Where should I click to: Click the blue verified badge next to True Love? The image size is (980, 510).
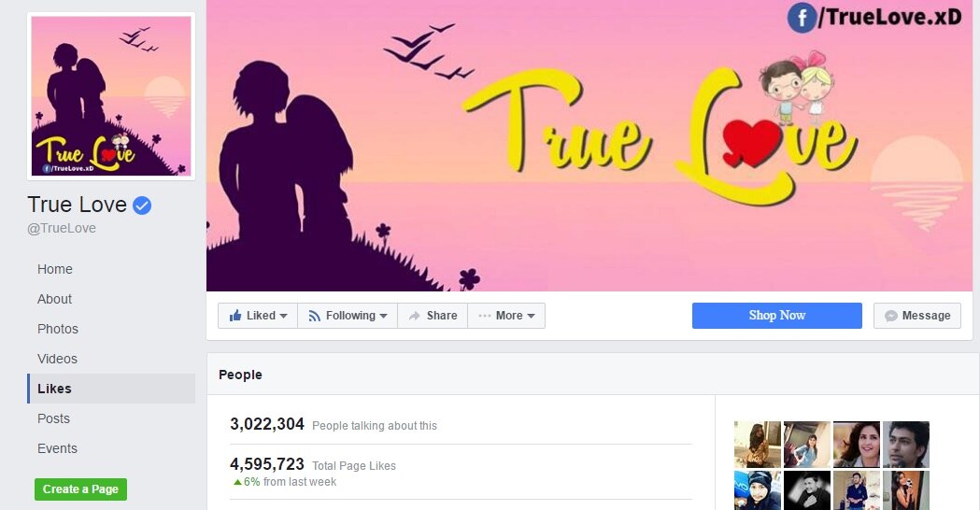(x=142, y=205)
